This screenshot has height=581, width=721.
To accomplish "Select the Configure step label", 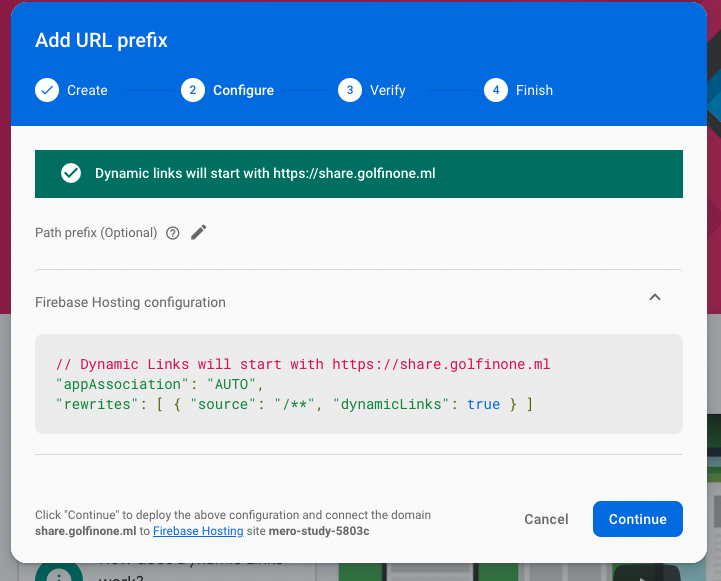I will click(243, 91).
